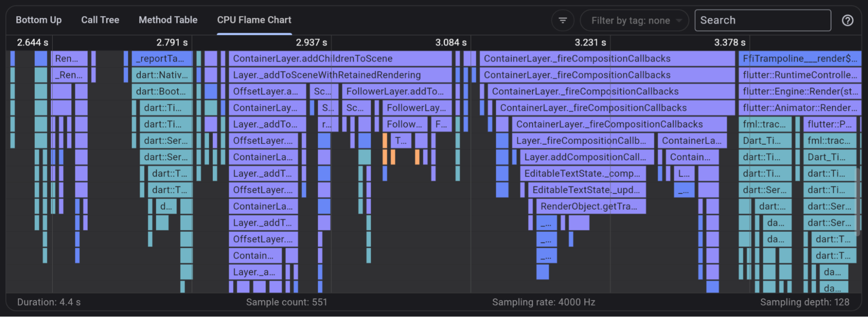The width and height of the screenshot is (868, 317).
Task: Open the Call Tree tab
Action: point(100,20)
